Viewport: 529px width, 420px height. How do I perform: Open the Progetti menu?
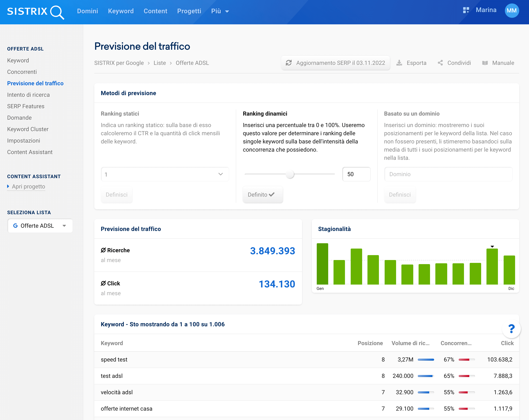pos(189,11)
